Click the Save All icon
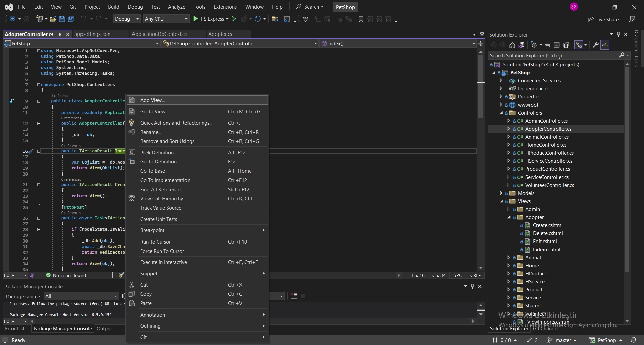Screen dimensions: 644x345 tap(71, 19)
